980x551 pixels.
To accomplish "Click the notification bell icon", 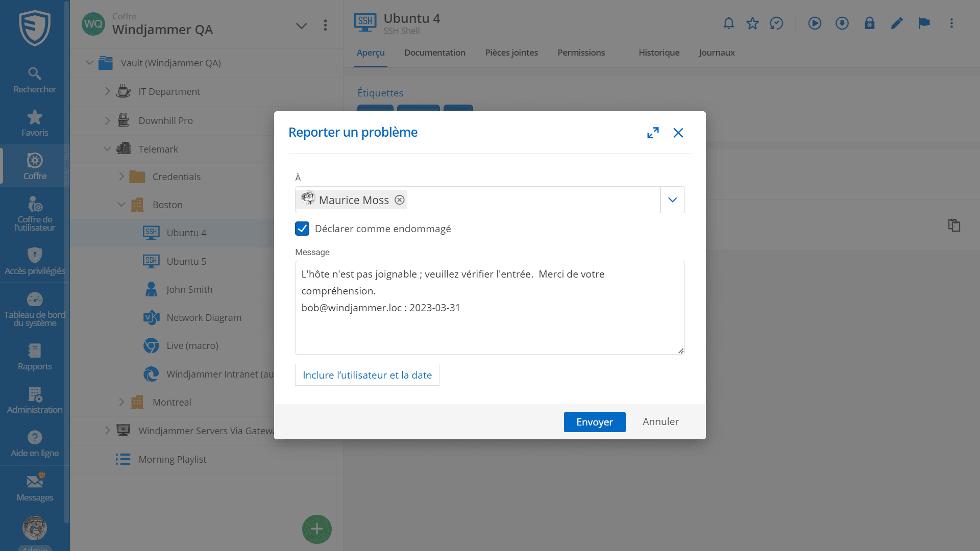I will [x=728, y=23].
